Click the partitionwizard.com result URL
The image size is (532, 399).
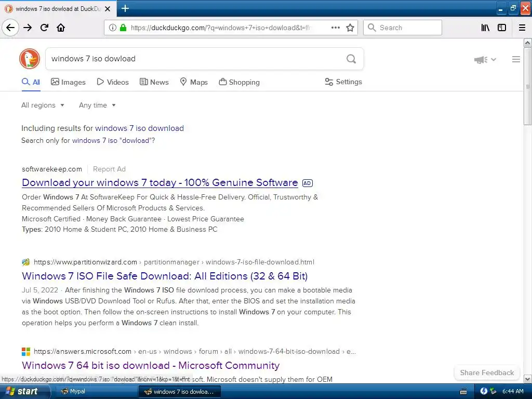(174, 262)
